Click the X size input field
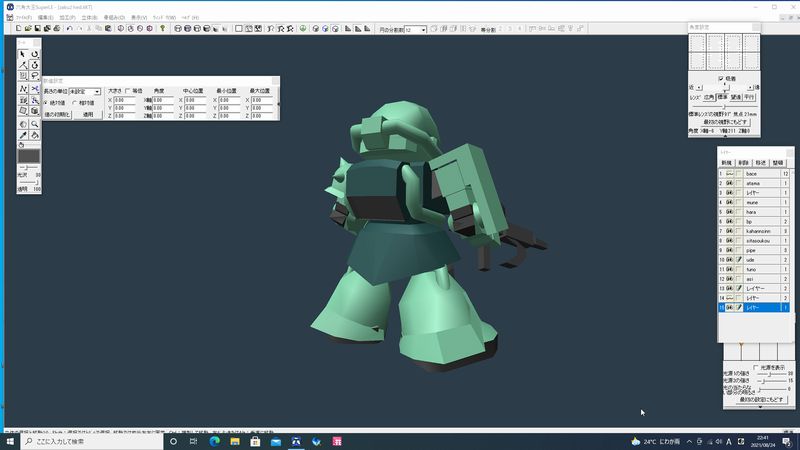The width and height of the screenshot is (800, 450). coord(124,100)
